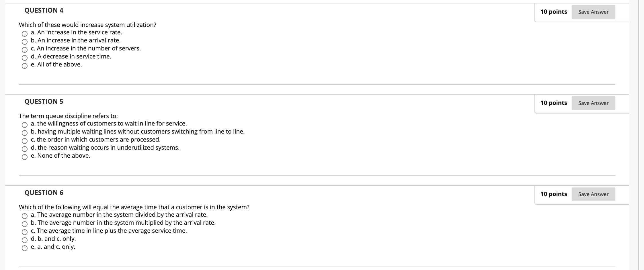Choose answer b. An increase in the arrival rate
Image resolution: width=644 pixels, height=270 pixels.
(25, 42)
